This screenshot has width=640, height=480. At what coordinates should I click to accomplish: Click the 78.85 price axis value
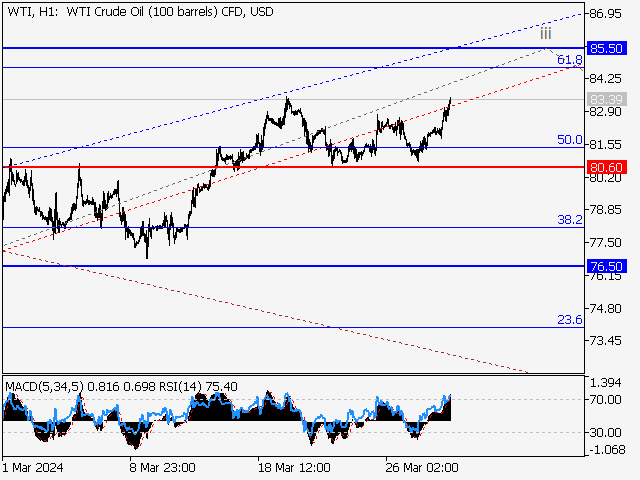pyautogui.click(x=606, y=210)
